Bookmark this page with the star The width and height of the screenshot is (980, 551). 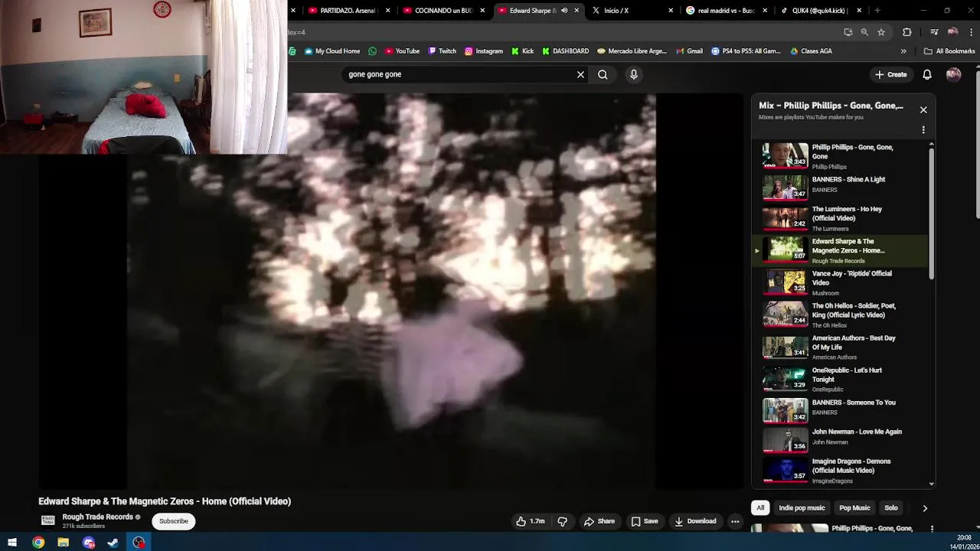[x=881, y=32]
